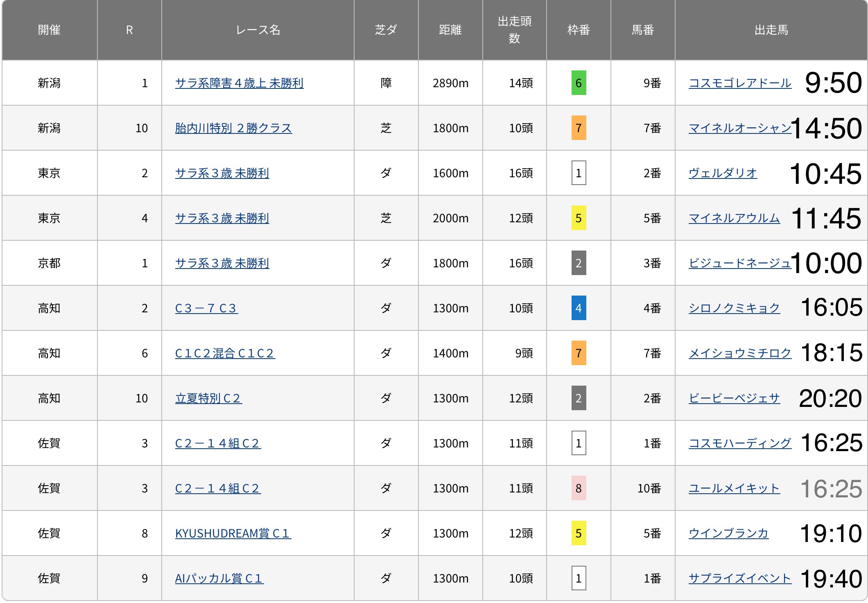Open AIパッカル賞 C１ race link
Image resolution: width=868 pixels, height=603 pixels.
[x=219, y=578]
